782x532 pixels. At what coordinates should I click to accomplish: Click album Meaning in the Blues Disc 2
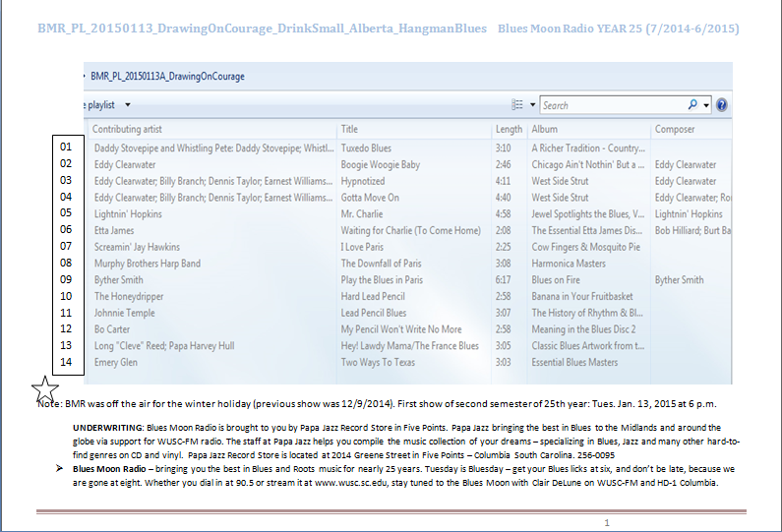click(584, 329)
